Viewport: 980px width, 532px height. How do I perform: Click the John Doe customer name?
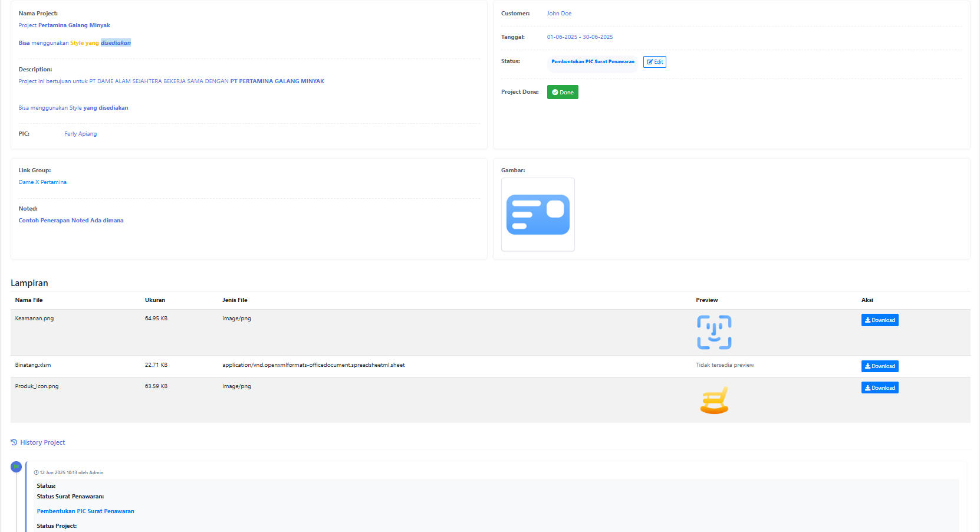tap(559, 14)
